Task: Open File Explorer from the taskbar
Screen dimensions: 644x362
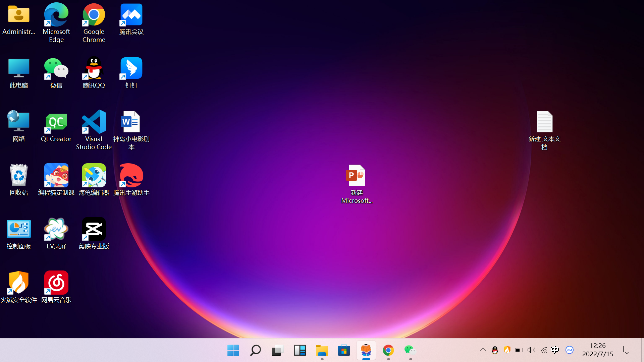Action: (322, 351)
